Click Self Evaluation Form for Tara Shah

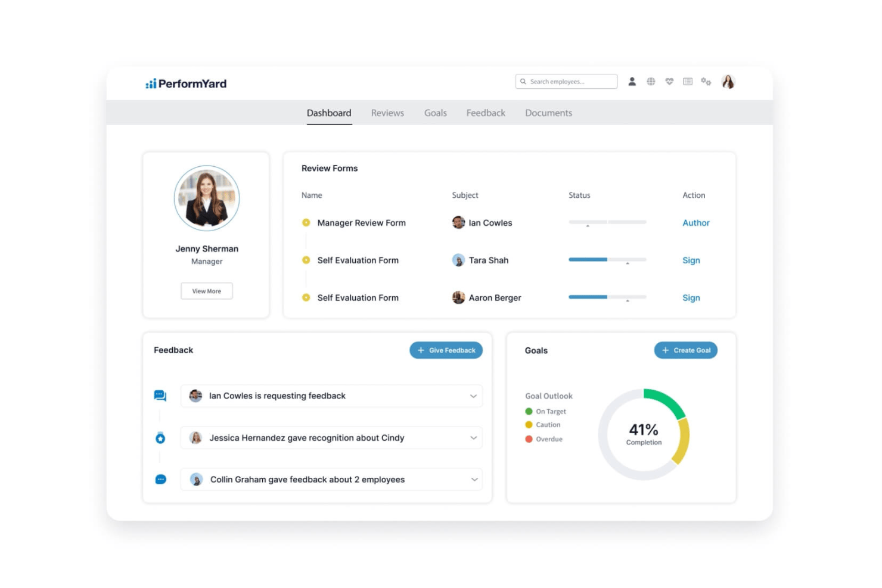358,260
